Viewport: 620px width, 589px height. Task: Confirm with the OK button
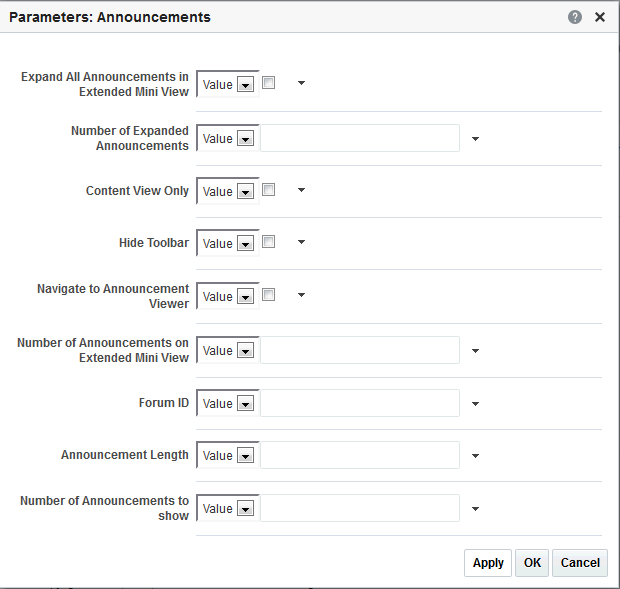pyautogui.click(x=532, y=563)
